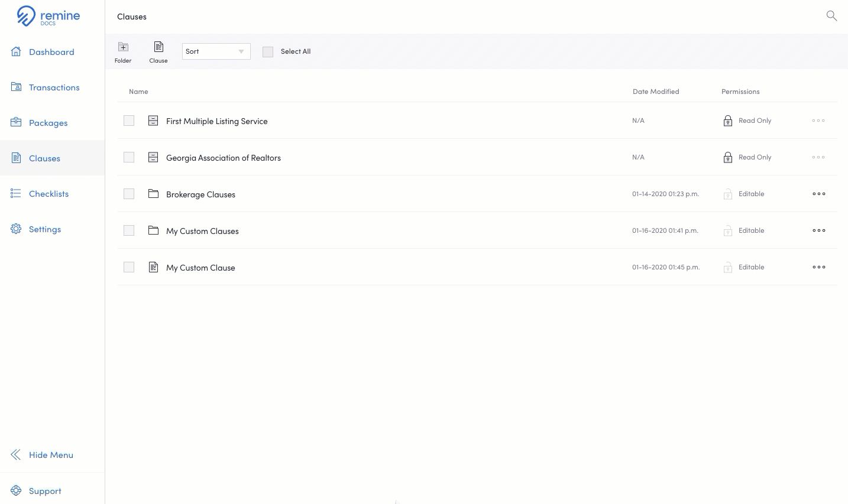This screenshot has height=504, width=848.
Task: Open more options for Brokerage Clauses
Action: tap(818, 194)
